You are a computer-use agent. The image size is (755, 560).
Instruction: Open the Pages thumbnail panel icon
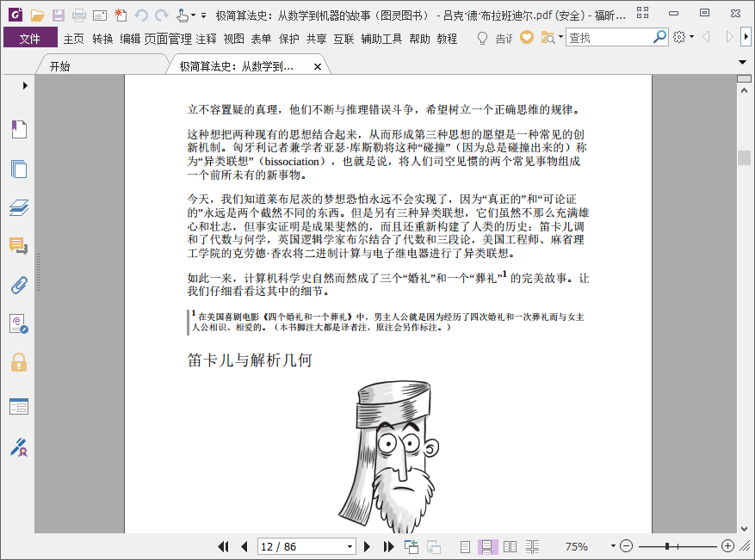click(19, 169)
